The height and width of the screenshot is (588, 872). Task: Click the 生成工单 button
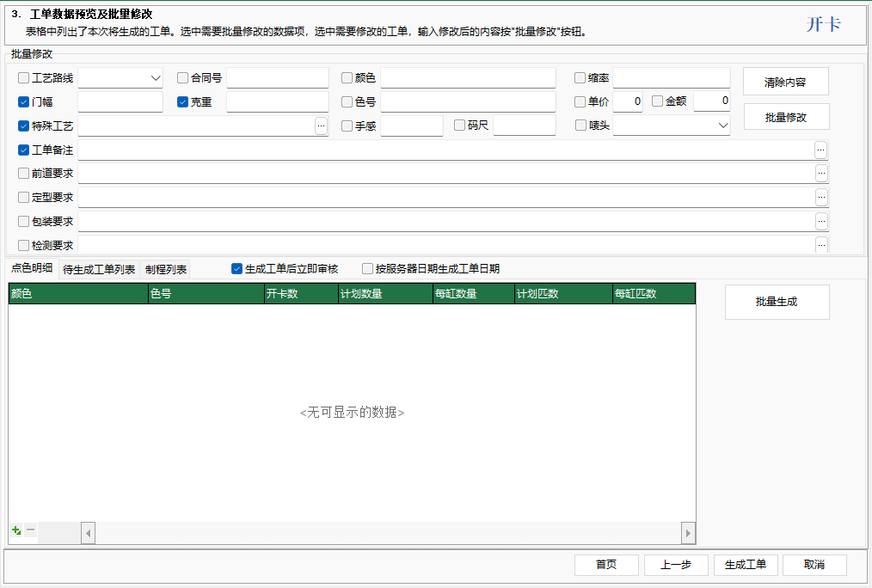745,565
